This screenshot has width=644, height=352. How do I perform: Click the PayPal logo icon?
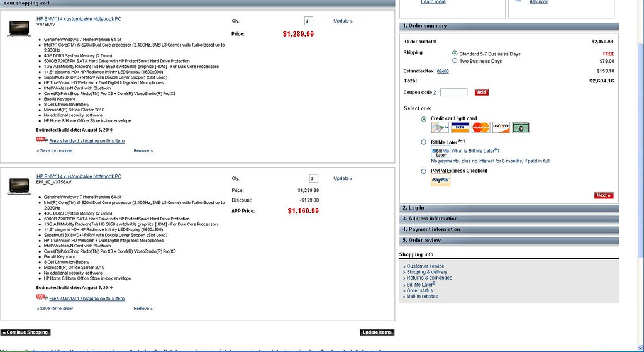pyautogui.click(x=440, y=179)
